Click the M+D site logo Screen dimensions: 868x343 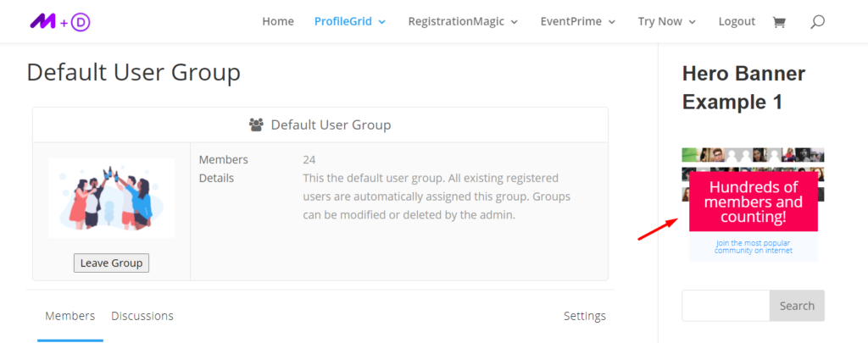pos(59,22)
